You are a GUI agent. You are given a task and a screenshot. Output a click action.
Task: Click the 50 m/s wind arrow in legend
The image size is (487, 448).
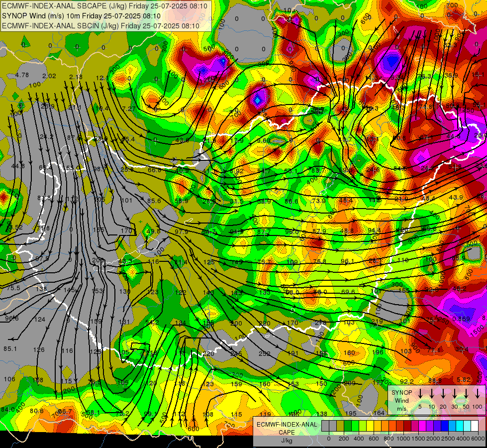point(466,393)
